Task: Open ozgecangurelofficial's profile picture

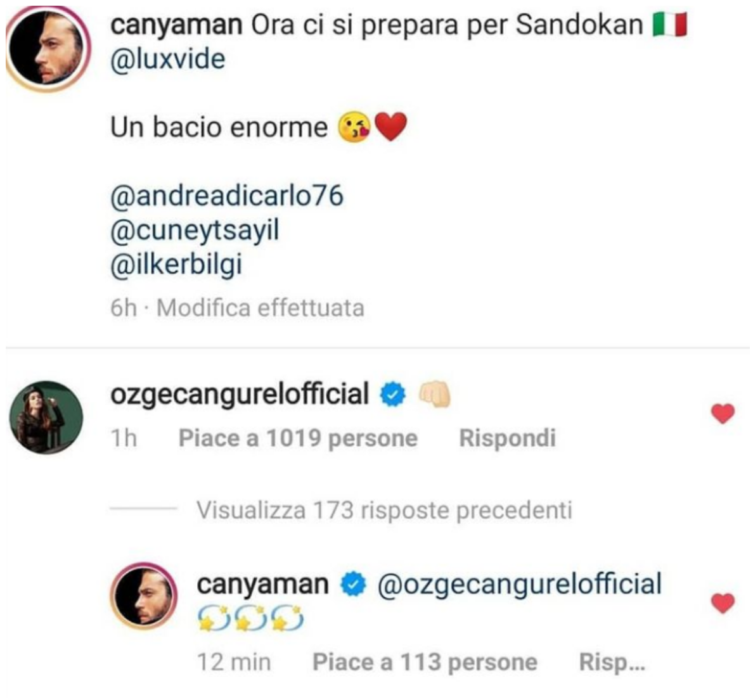Action: tap(46, 417)
